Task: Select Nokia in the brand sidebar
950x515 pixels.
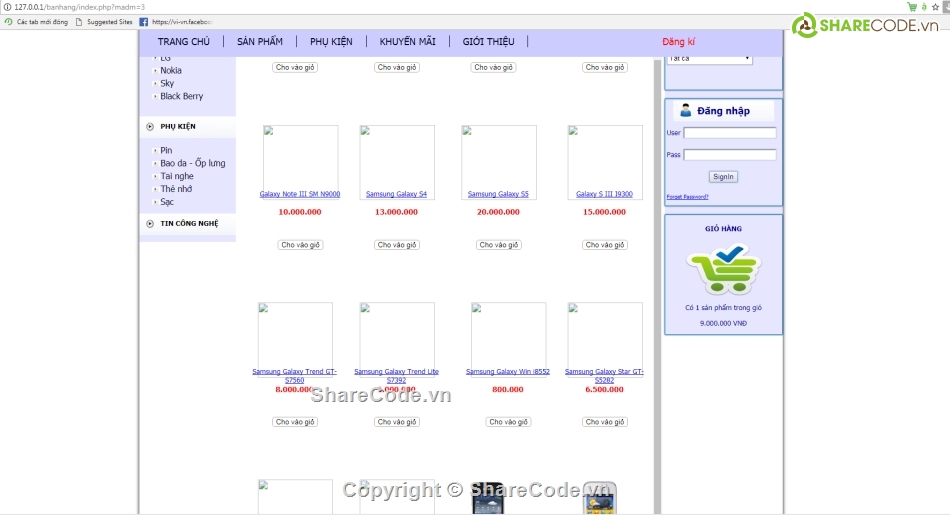Action: 171,70
